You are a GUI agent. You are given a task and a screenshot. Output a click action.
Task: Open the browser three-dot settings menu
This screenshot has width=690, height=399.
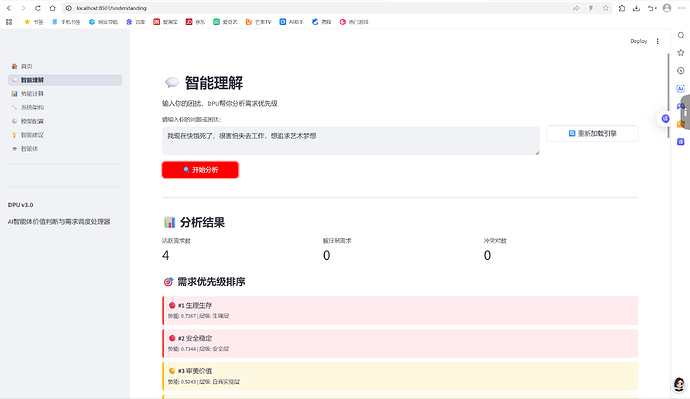coord(681,8)
